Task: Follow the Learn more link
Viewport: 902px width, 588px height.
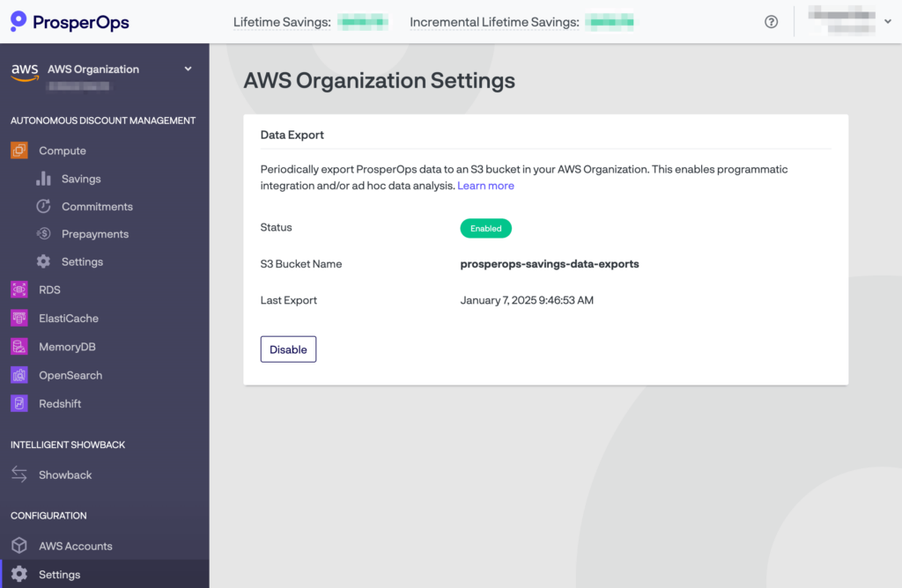Action: coord(485,186)
